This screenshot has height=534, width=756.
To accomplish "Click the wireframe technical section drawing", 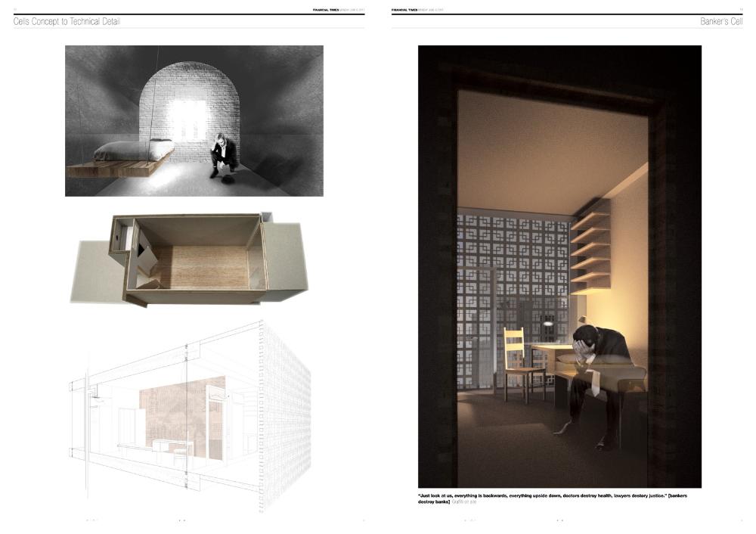I will coord(189,416).
